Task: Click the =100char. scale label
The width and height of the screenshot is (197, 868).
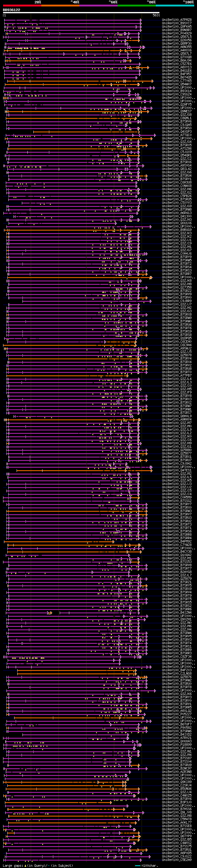Action: (x=149, y=866)
